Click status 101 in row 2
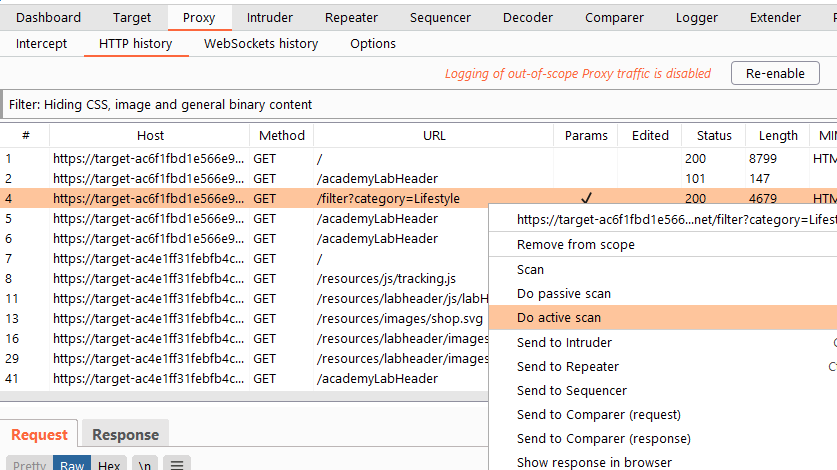837x470 pixels. pos(695,178)
